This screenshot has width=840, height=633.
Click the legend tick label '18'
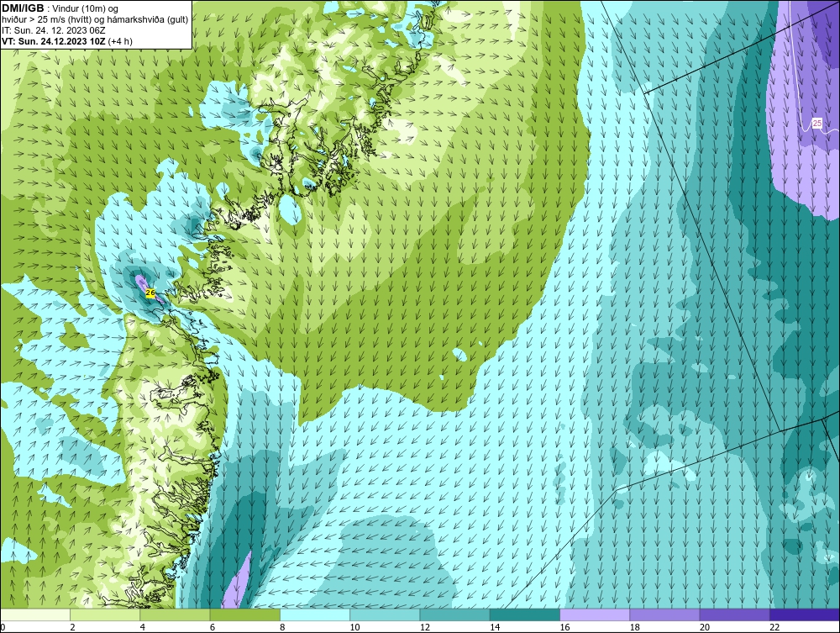tap(635, 628)
